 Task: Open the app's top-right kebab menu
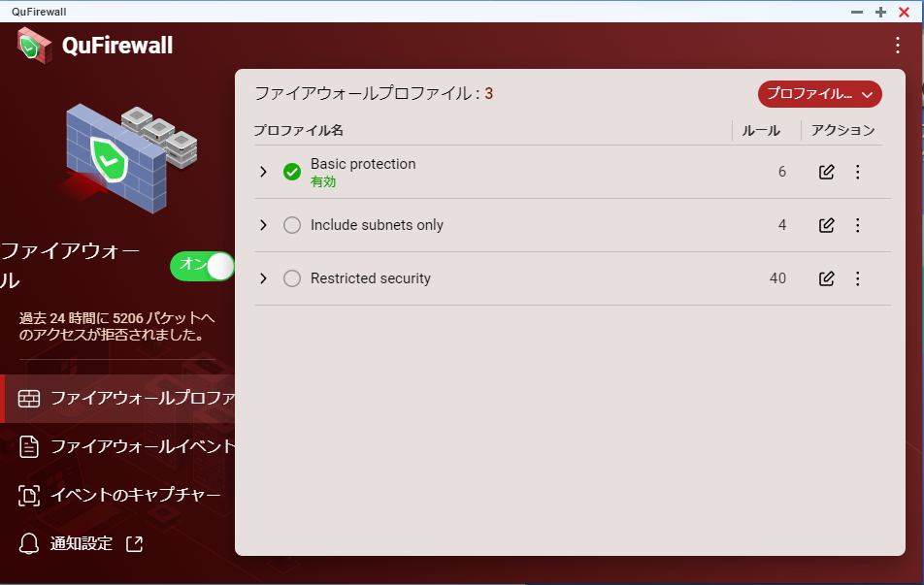point(897,45)
